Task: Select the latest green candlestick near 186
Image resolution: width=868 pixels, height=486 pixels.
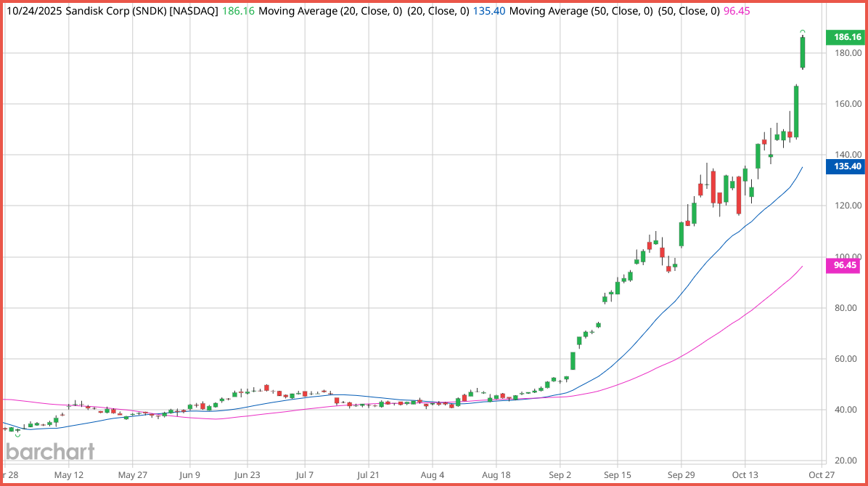Action: coord(803,52)
